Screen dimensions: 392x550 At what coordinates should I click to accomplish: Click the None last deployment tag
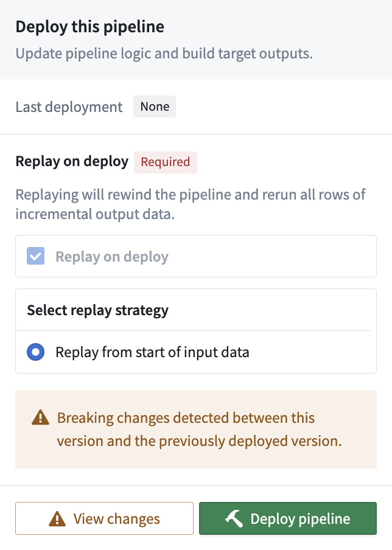(155, 106)
